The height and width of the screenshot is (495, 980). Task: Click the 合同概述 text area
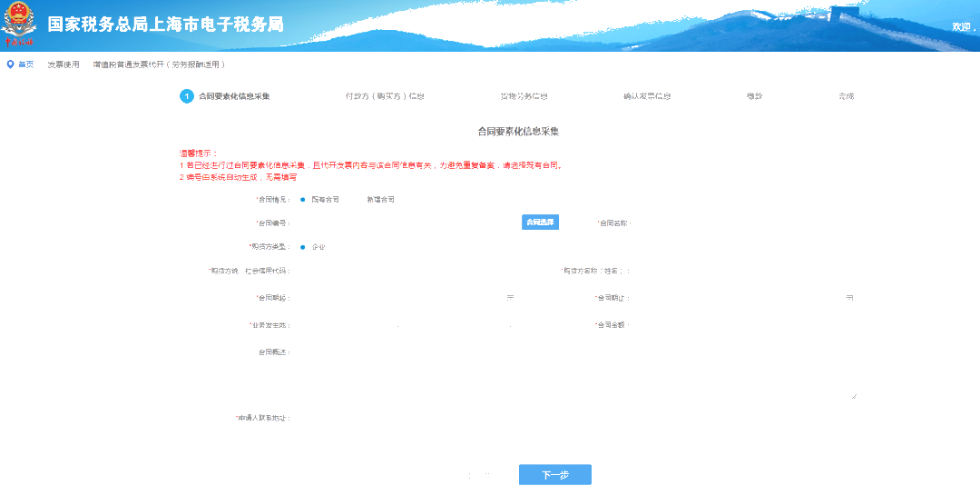tap(575, 373)
